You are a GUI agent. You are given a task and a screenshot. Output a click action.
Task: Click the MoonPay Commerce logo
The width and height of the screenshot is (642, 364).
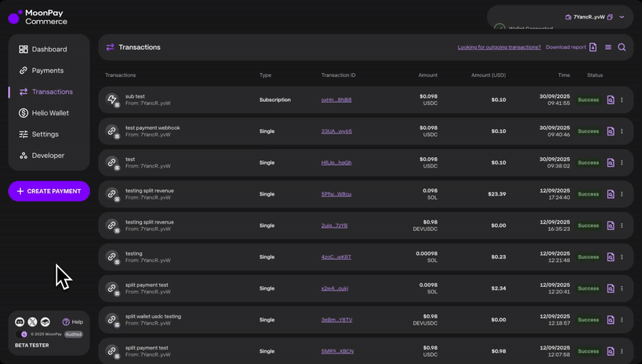coord(38,17)
